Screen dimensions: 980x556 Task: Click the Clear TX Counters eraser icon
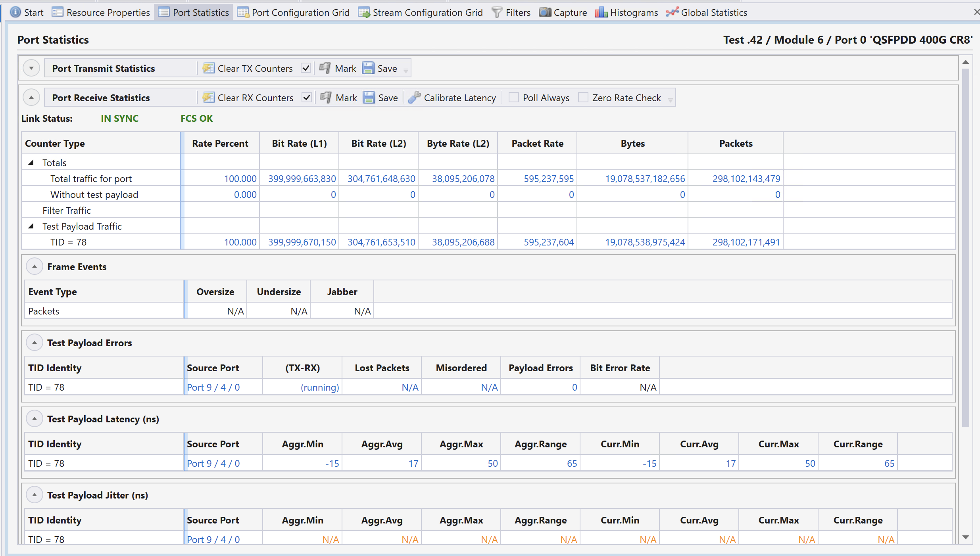pyautogui.click(x=208, y=68)
